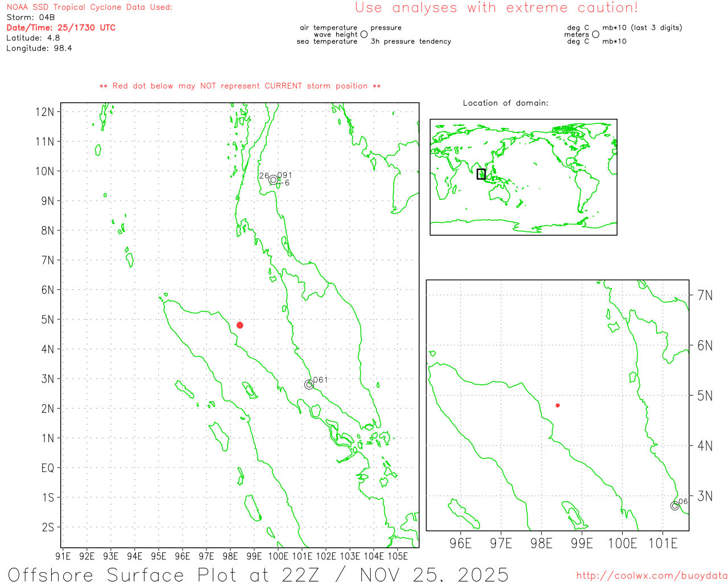Select the station marker labeled 061 on main map
The height and width of the screenshot is (582, 728).
[x=309, y=385]
